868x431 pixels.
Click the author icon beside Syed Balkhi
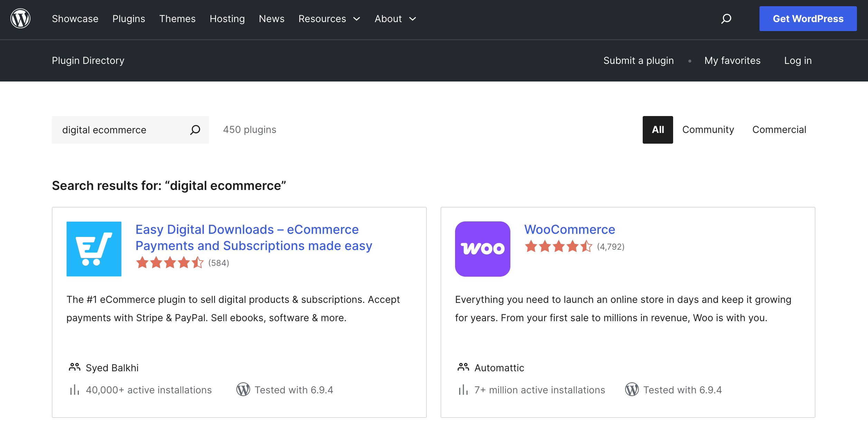75,367
